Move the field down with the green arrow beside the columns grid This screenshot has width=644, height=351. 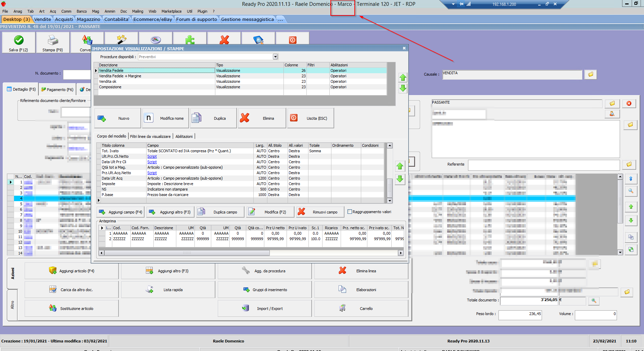coord(400,179)
